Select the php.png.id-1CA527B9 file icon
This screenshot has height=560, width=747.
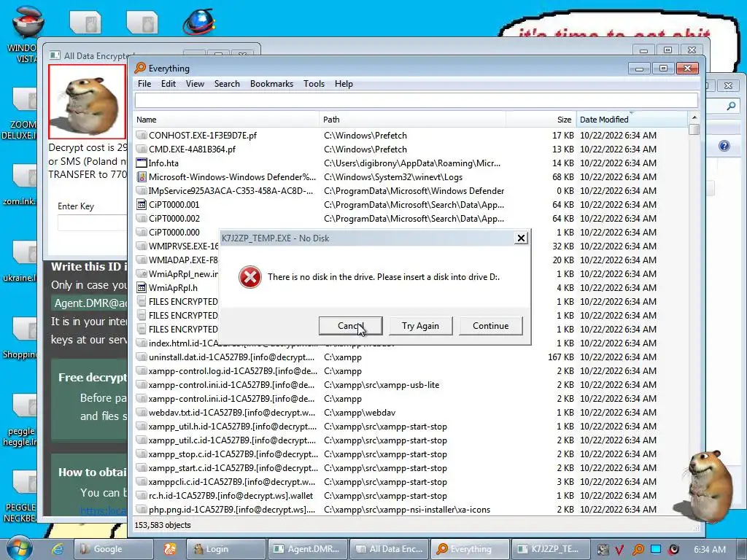click(141, 510)
